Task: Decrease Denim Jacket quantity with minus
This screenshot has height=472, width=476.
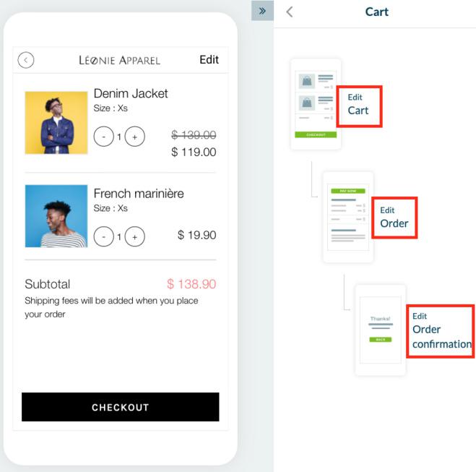Action: (x=103, y=136)
